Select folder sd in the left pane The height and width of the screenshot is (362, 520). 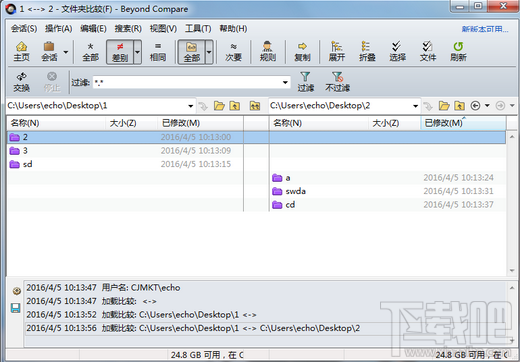pyautogui.click(x=125, y=164)
